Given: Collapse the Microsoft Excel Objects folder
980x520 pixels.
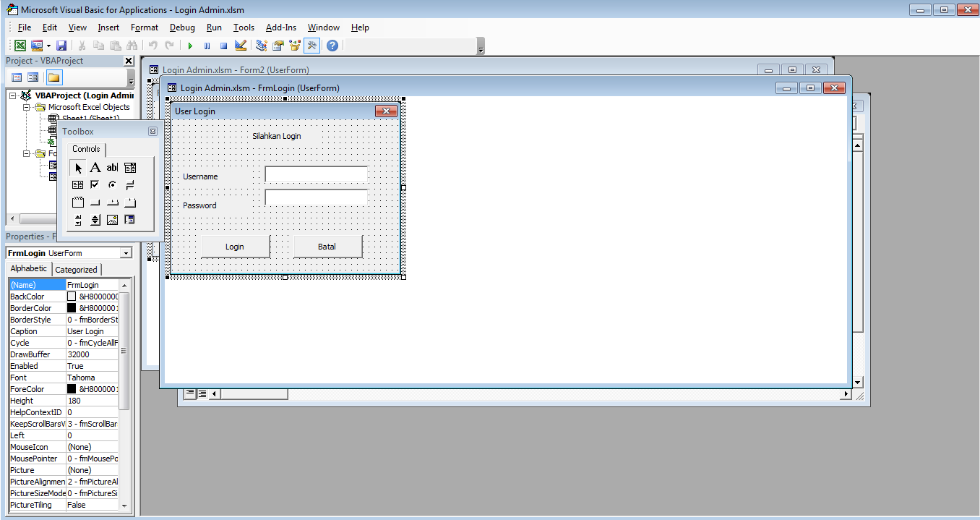Looking at the screenshot, I should point(27,107).
